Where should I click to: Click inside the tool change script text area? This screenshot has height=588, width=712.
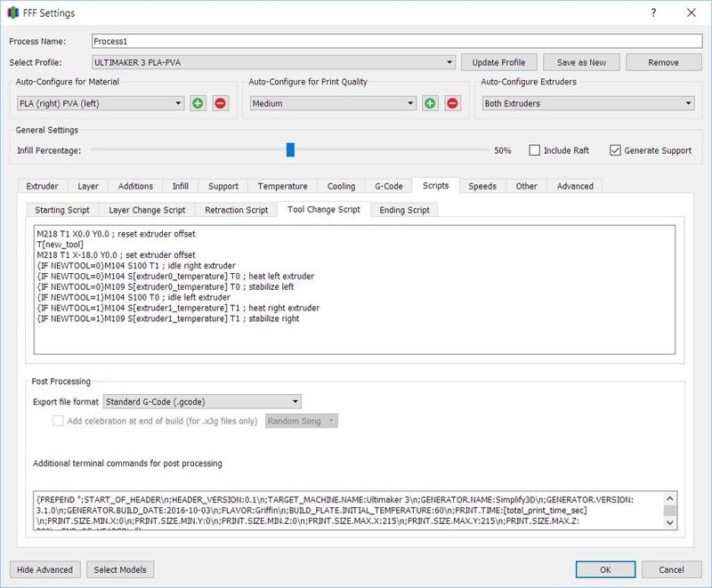point(354,289)
